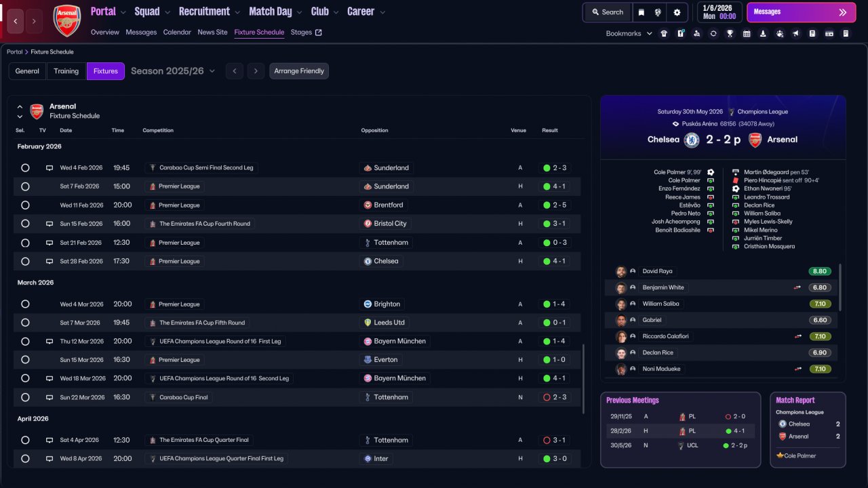The width and height of the screenshot is (868, 488).
Task: Click the date and time display
Action: pos(719,12)
